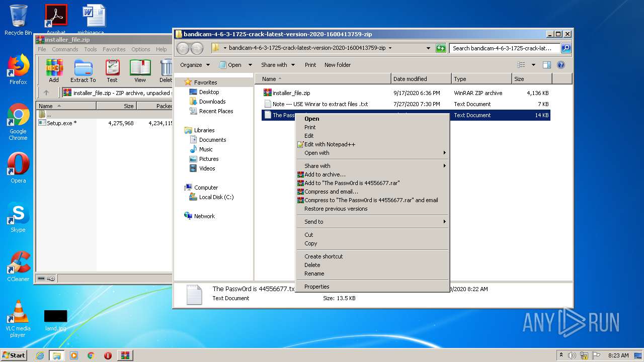Click the Explorer forward navigation button
This screenshot has width=644, height=362.
tap(197, 48)
